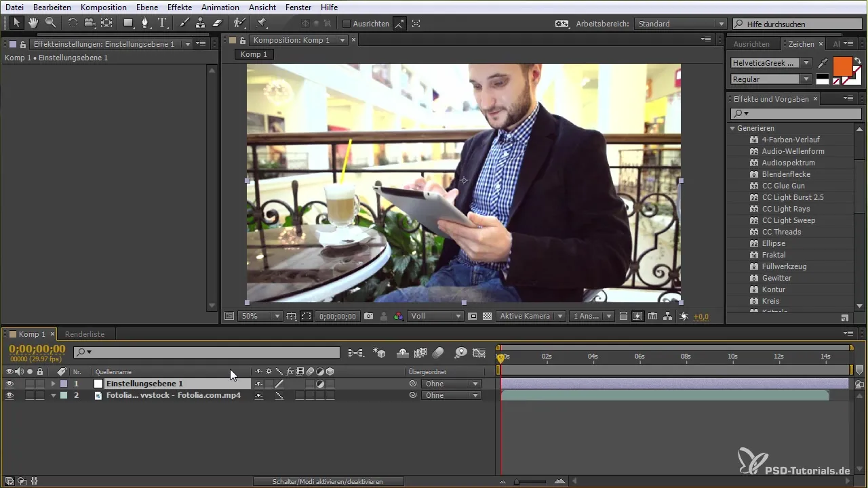
Task: Click the draft 3D timeline icon
Action: click(x=380, y=352)
